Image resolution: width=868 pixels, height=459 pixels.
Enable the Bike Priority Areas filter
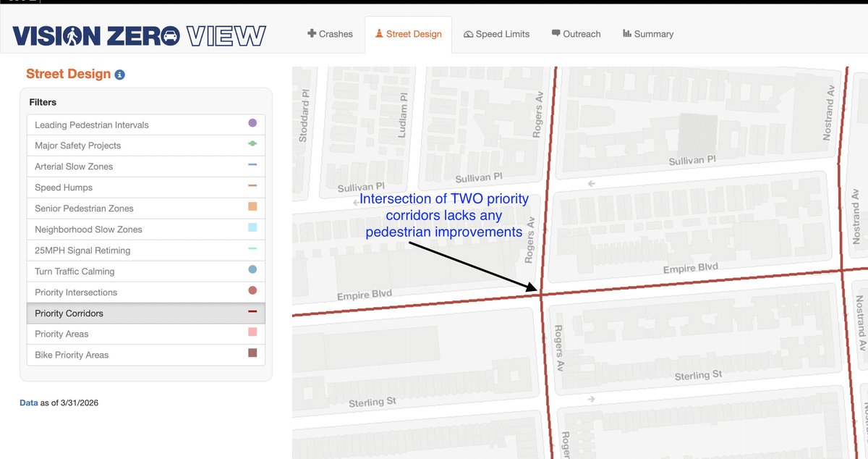tap(146, 355)
